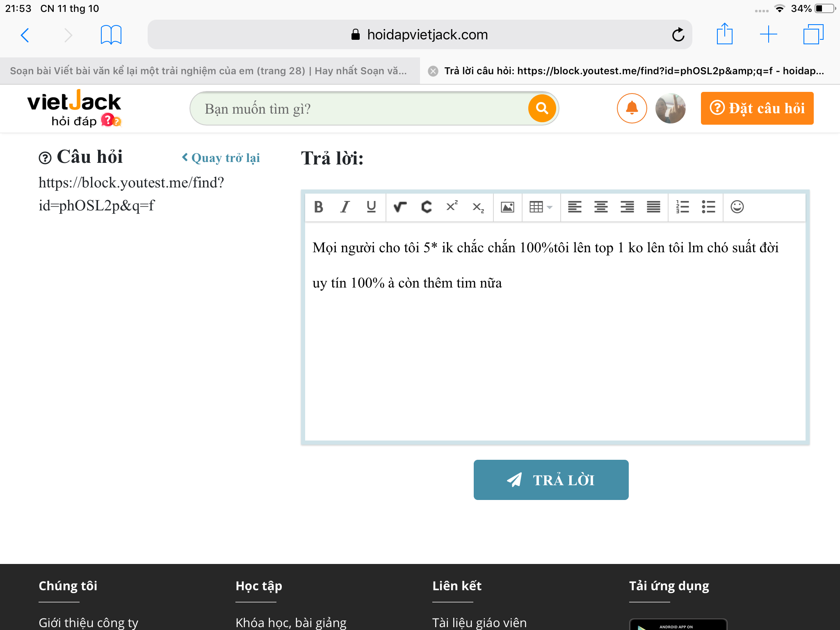
Task: Close the Trả lời câu hỏi tab
Action: 433,71
